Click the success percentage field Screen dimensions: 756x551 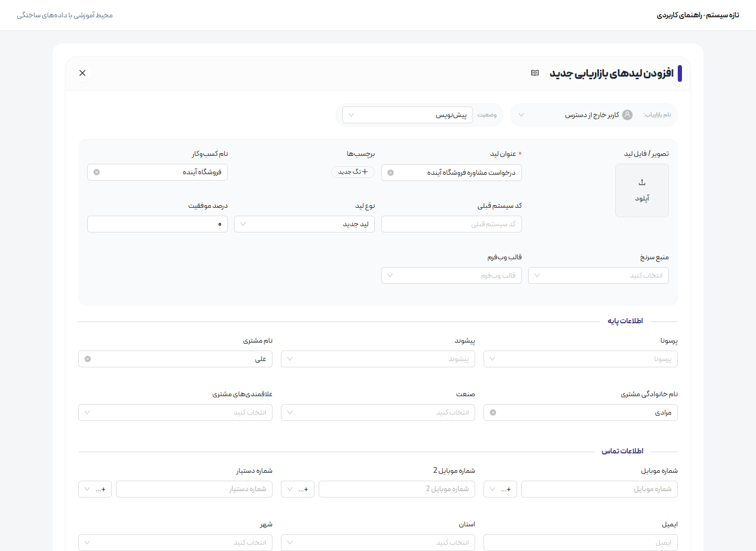(x=157, y=224)
